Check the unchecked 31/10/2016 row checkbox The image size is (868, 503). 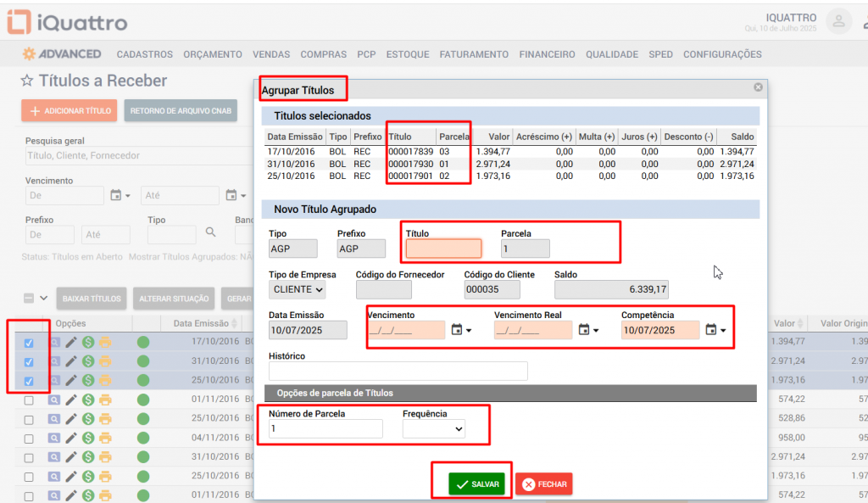(x=29, y=457)
